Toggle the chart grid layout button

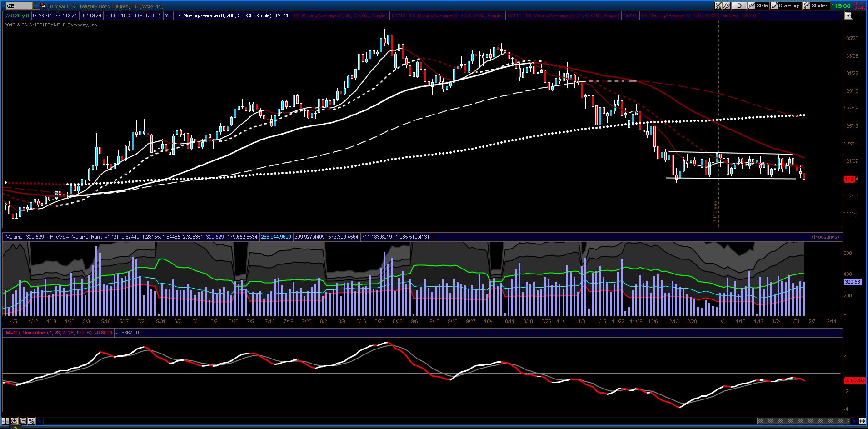point(5,421)
